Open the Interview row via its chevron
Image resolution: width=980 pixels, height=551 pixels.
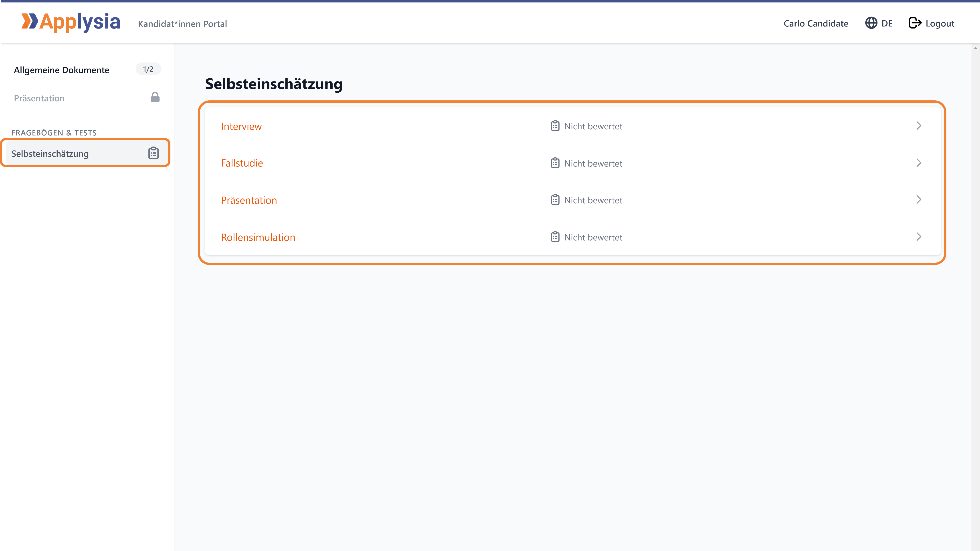click(919, 126)
